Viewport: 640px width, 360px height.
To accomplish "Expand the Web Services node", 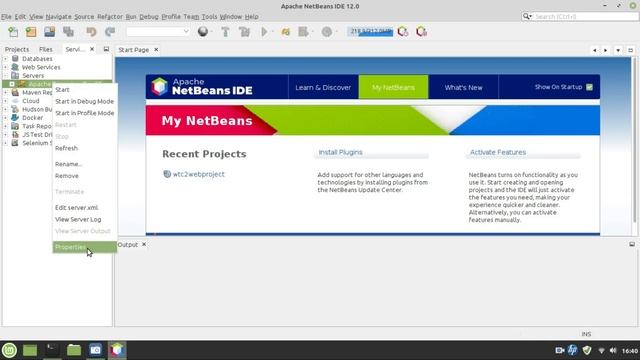I will pos(5,67).
